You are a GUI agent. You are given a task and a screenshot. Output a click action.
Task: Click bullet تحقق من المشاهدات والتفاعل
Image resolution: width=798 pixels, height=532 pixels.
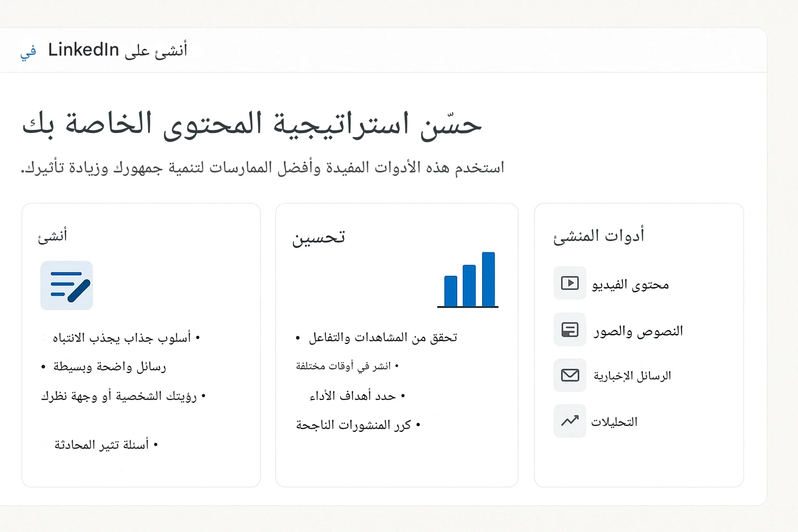click(x=377, y=338)
